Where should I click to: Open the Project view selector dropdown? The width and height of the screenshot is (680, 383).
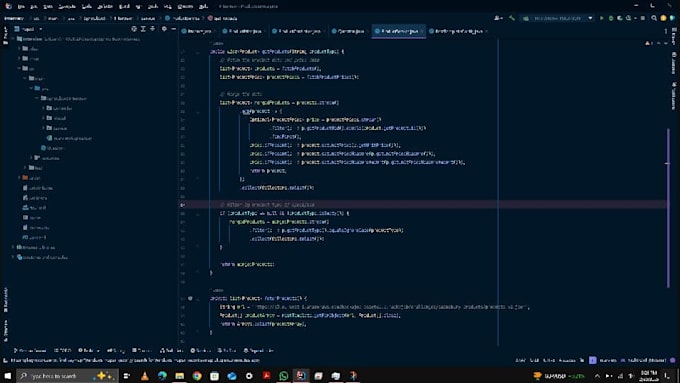[29, 29]
